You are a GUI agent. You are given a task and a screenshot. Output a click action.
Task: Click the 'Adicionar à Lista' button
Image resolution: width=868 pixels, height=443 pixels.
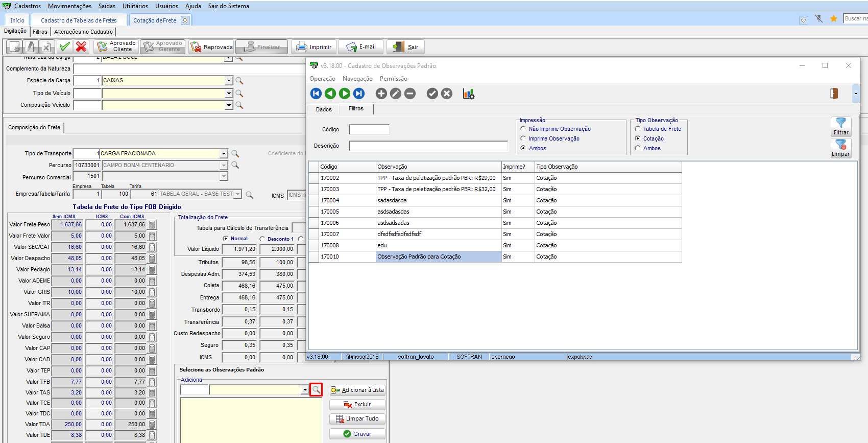coord(357,390)
